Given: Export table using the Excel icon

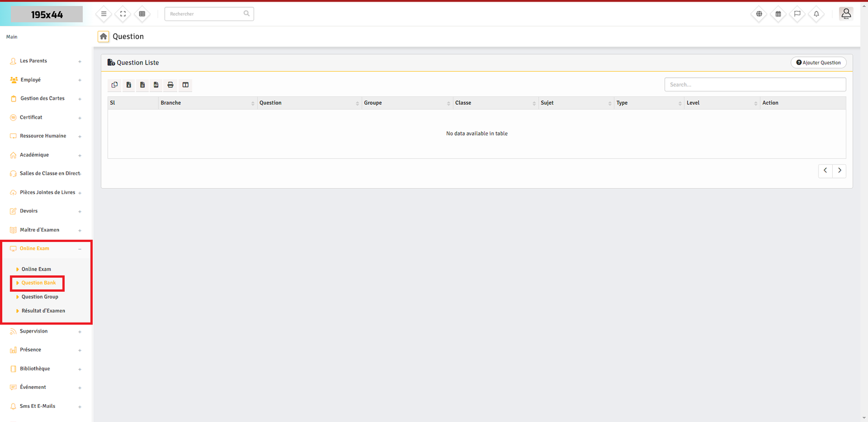Looking at the screenshot, I should 129,85.
